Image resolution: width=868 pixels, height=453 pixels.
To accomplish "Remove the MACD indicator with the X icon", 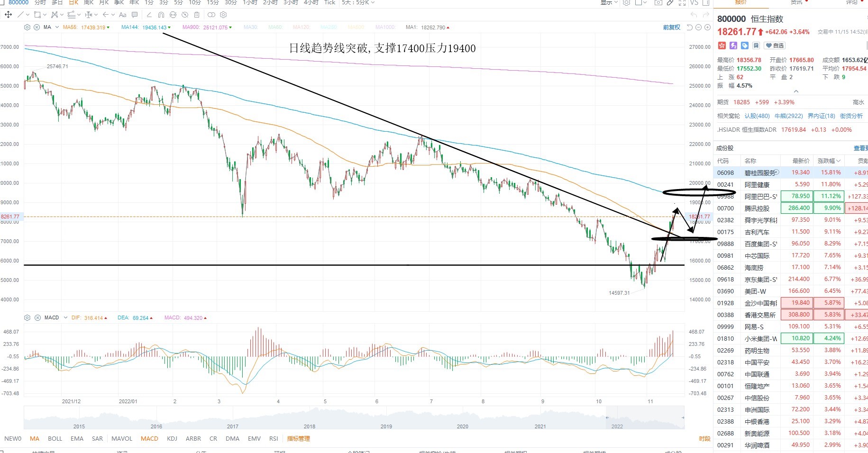I will point(37,317).
